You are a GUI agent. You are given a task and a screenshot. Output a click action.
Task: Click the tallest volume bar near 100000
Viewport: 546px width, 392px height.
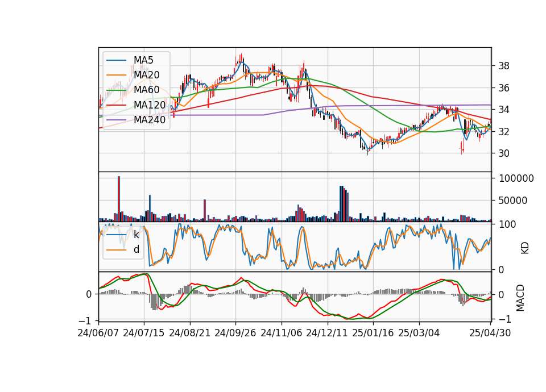tap(119, 199)
